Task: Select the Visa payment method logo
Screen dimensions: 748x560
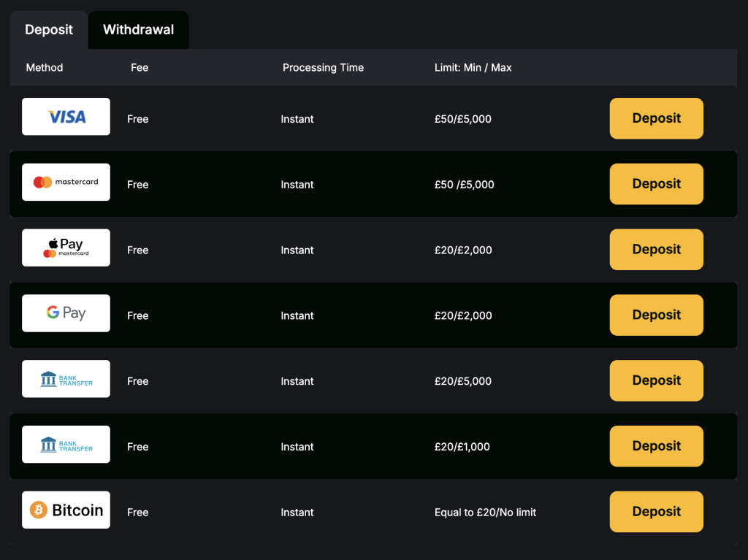Action: tap(66, 117)
